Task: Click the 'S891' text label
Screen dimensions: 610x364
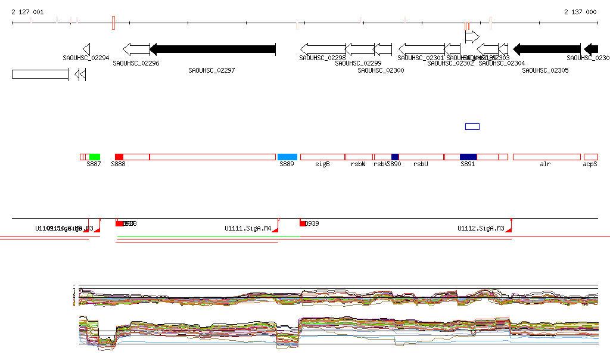Action: tap(468, 164)
